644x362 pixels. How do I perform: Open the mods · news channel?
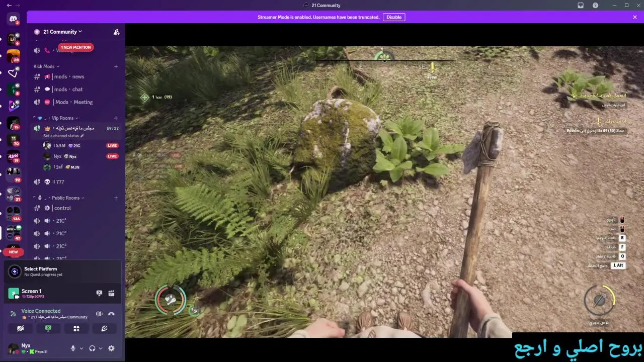click(x=76, y=77)
